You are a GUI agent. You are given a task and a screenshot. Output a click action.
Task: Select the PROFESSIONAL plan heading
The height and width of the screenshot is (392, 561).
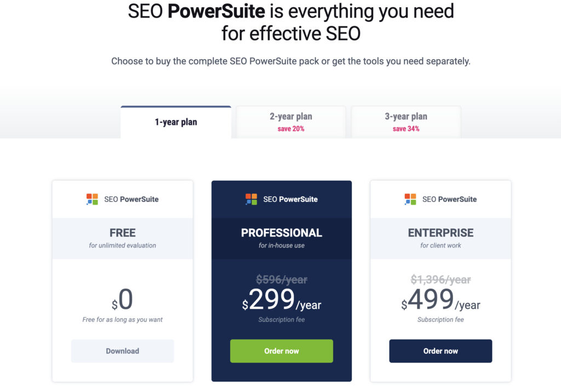pyautogui.click(x=281, y=232)
